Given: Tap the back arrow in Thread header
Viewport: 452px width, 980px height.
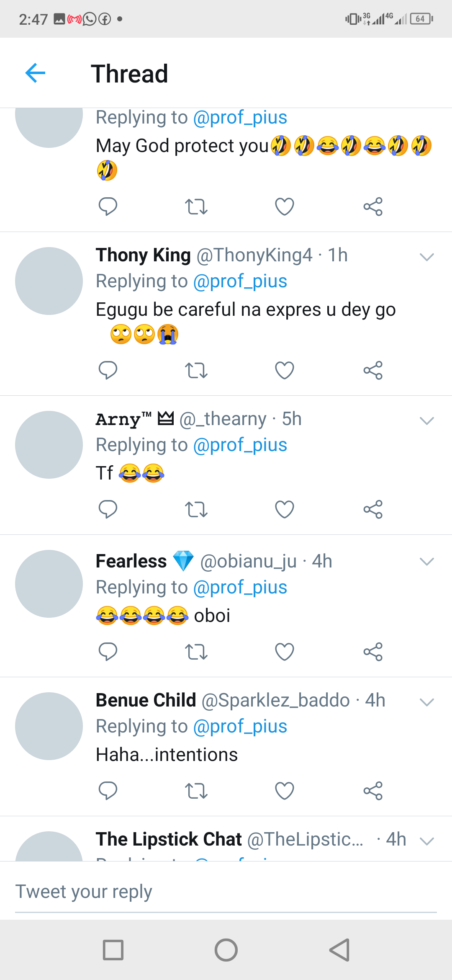Looking at the screenshot, I should [x=35, y=73].
